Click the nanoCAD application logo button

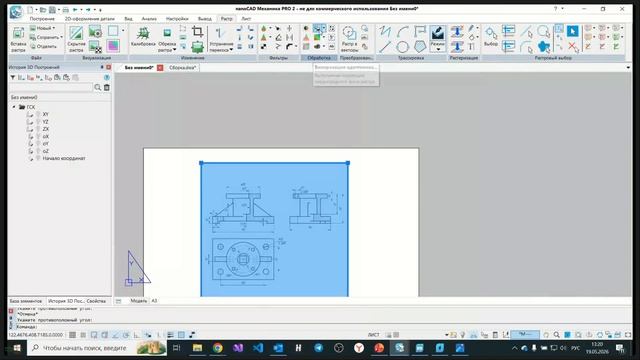[x=16, y=11]
